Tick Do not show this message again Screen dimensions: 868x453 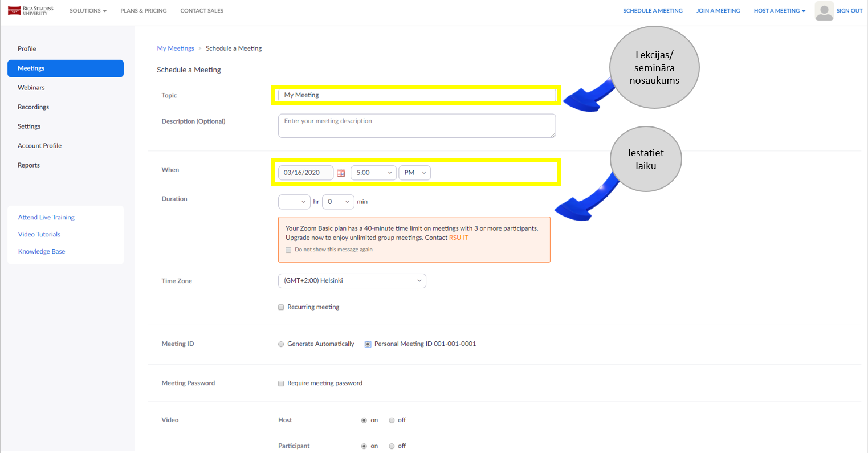[x=288, y=250]
